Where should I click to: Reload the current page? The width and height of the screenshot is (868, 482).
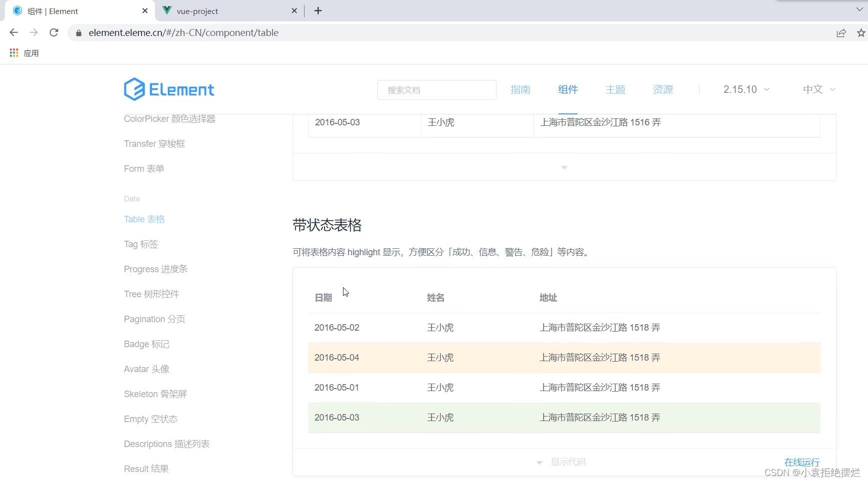(54, 32)
